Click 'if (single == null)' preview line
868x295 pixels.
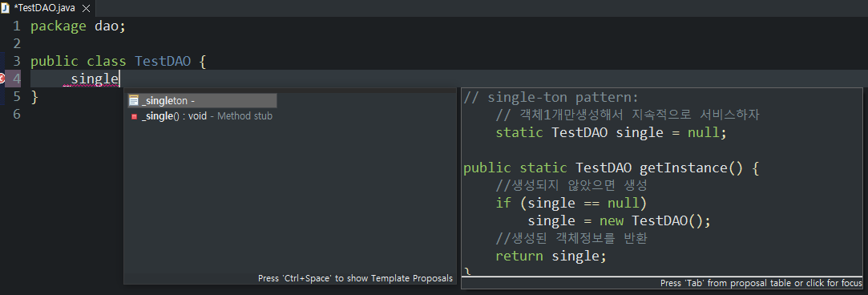(x=571, y=203)
